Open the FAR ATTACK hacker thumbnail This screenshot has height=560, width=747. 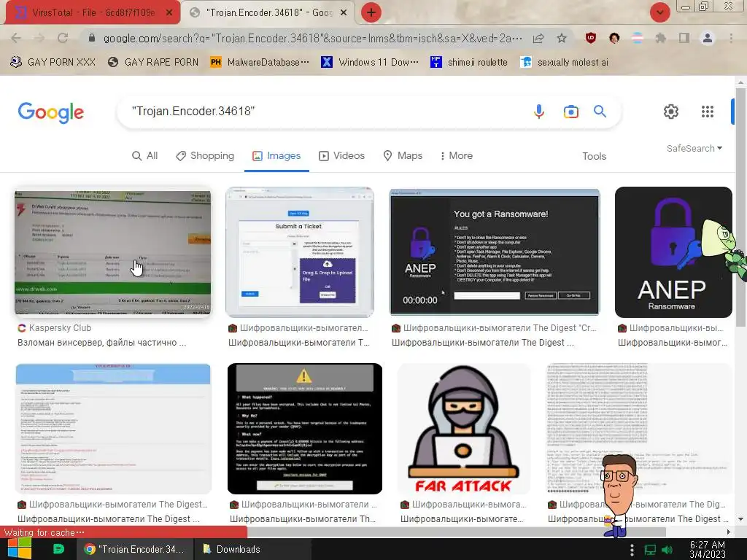coord(464,429)
